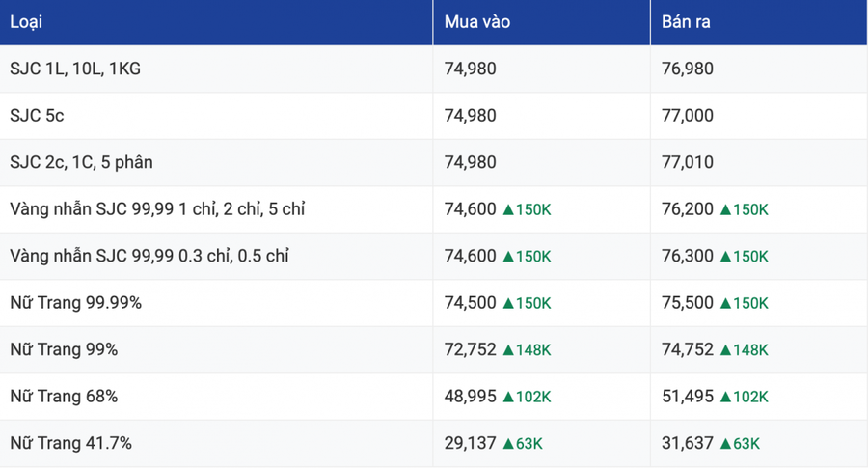Viewport: 868px width, 469px height.
Task: Click the Mua vào column header
Action: pos(477,22)
